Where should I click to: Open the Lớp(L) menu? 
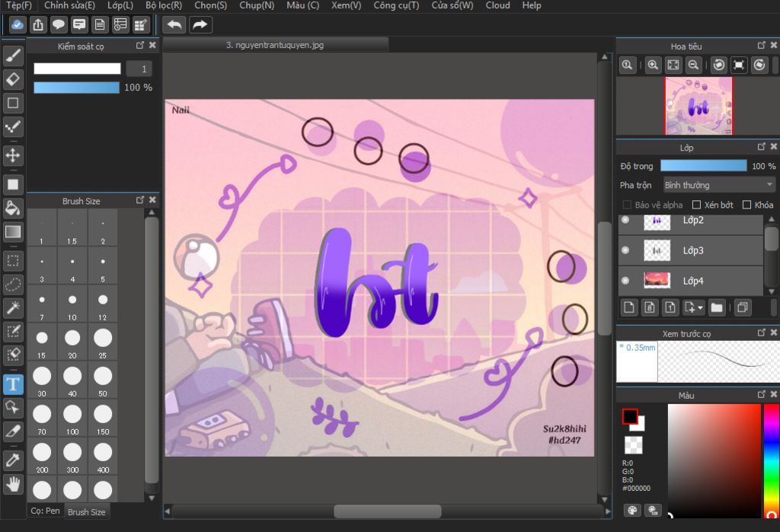click(x=120, y=5)
